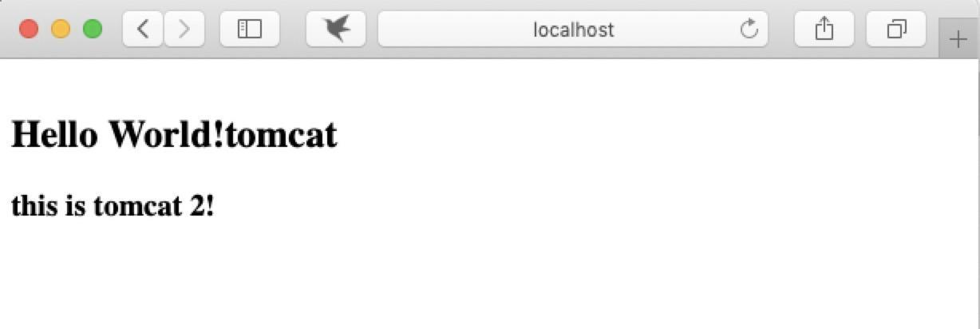Go back to the previous page
This screenshot has height=329, width=980.
click(144, 30)
